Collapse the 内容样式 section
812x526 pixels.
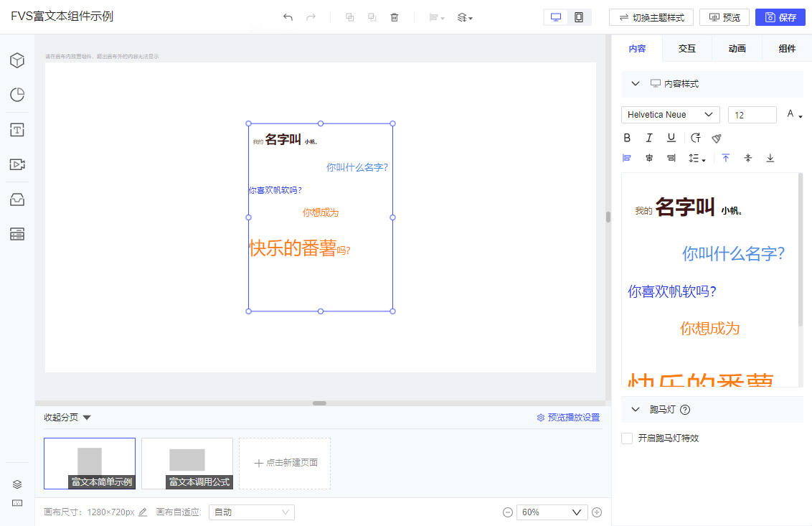636,83
